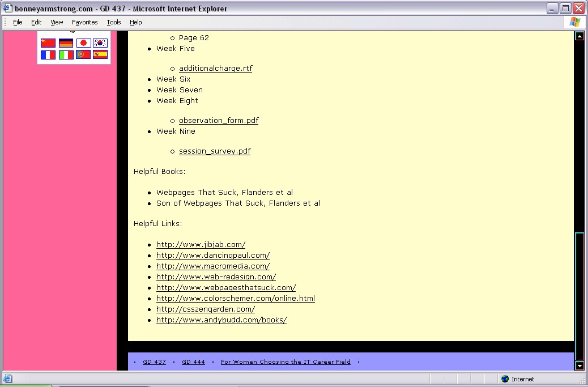
Task: Click the Internet security zone status icon
Action: [505, 379]
